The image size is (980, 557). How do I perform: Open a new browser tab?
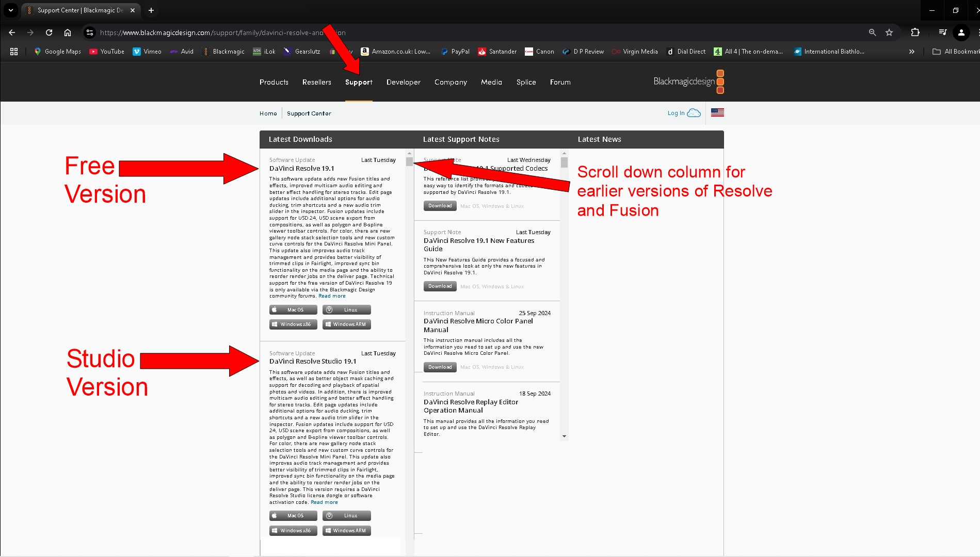151,10
